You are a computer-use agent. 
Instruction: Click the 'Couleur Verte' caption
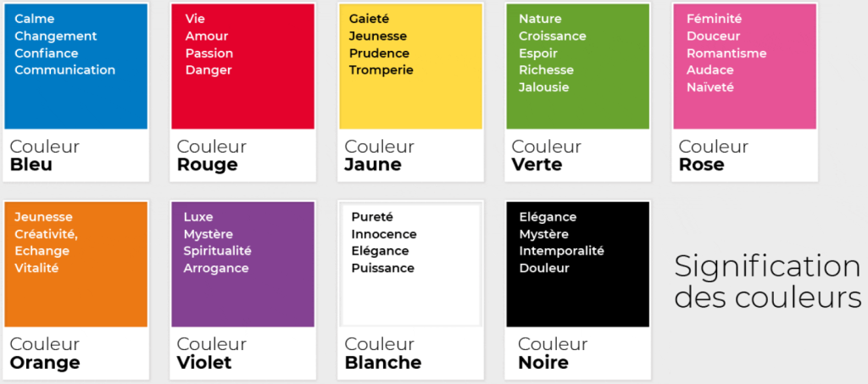546,155
